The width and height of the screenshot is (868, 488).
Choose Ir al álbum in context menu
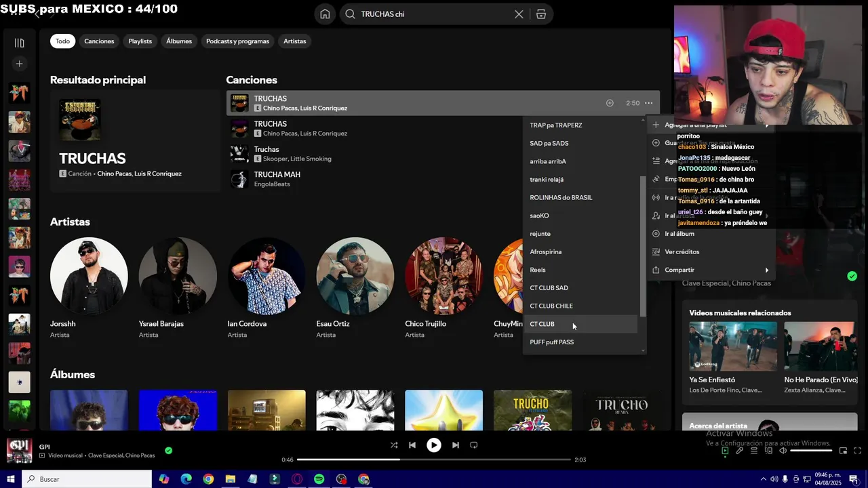click(711, 234)
